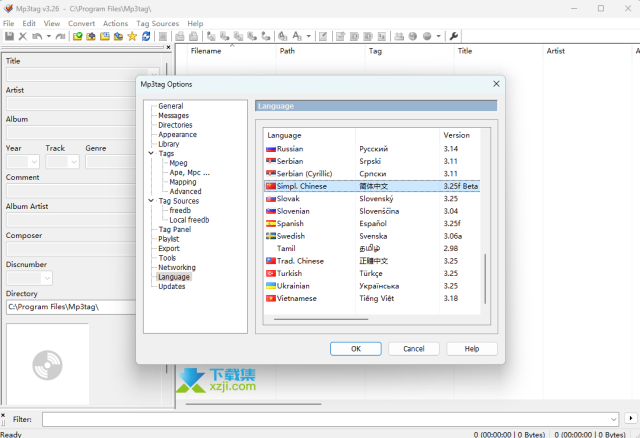The width and height of the screenshot is (640, 438).
Task: Open the Year dropdown in Tag Panel
Action: (x=34, y=162)
